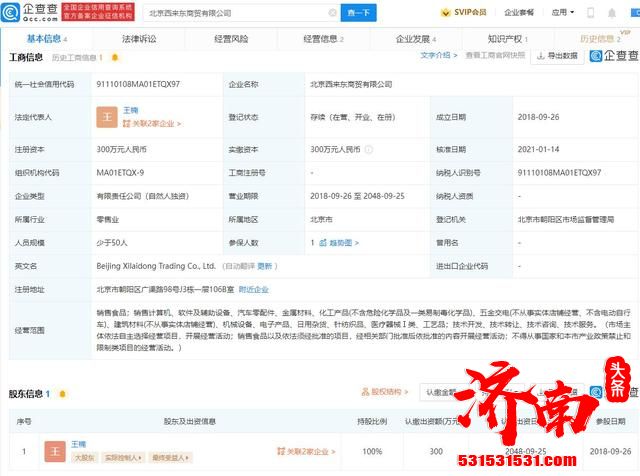Image resolution: width=640 pixels, height=476 pixels.
Task: Clear the search box with the X icon
Action: coord(333,13)
